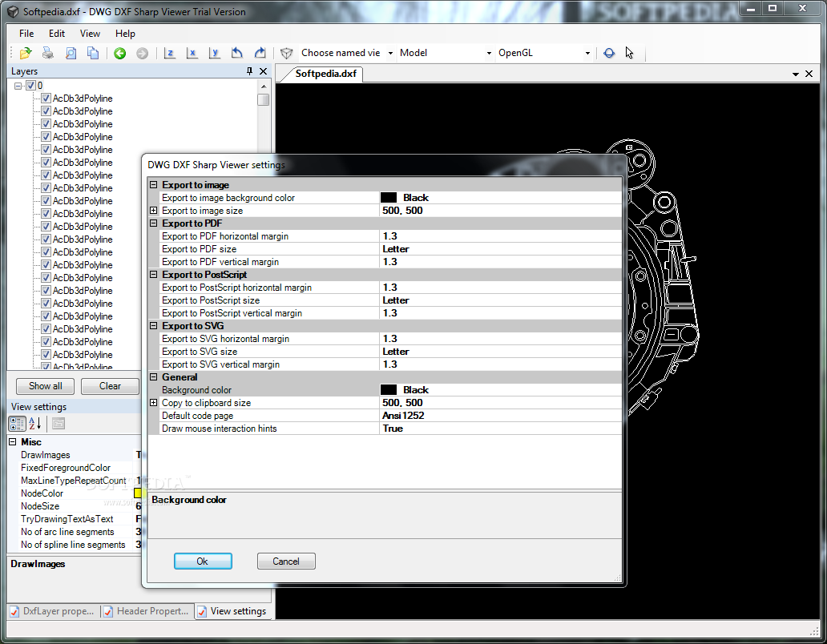The width and height of the screenshot is (827, 644).
Task: Click Cancel in the settings dialog
Action: coord(286,561)
